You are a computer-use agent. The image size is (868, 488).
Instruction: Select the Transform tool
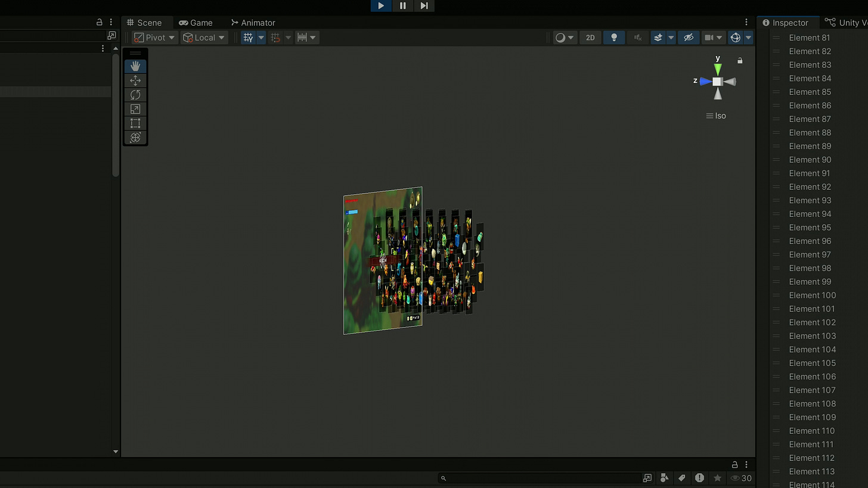click(135, 138)
